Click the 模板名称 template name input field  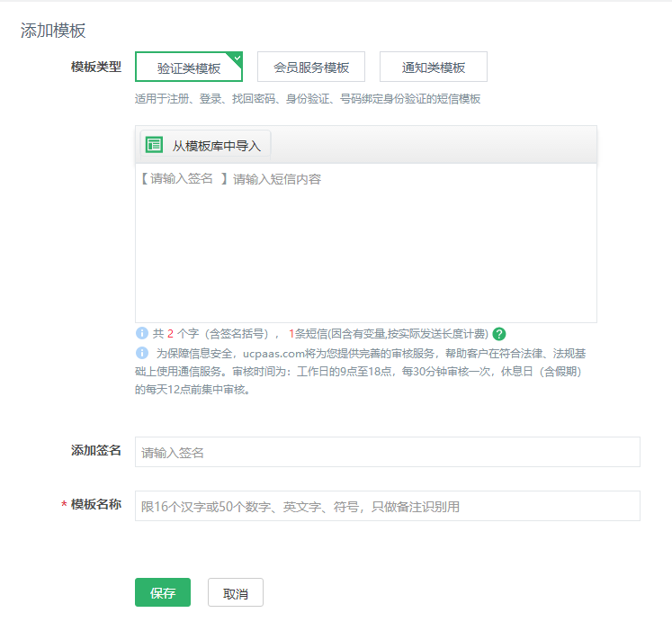(x=388, y=506)
